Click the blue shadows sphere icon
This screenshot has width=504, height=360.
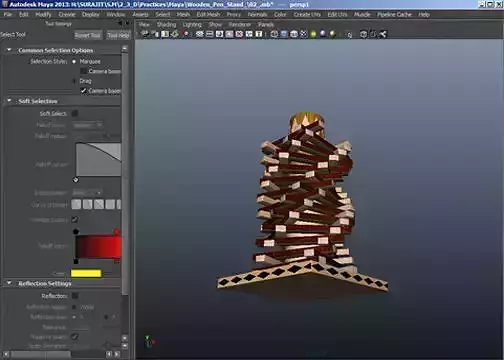[x=323, y=34]
